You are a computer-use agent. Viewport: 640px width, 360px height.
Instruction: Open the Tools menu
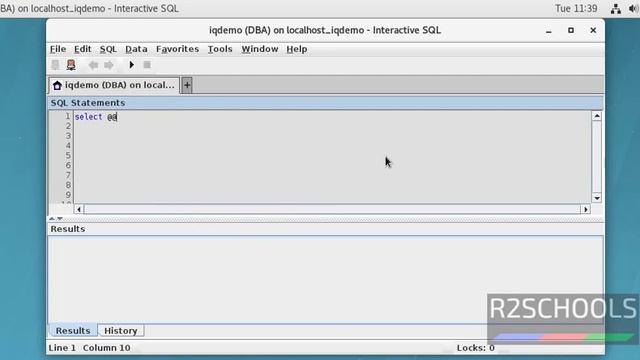[x=220, y=49]
